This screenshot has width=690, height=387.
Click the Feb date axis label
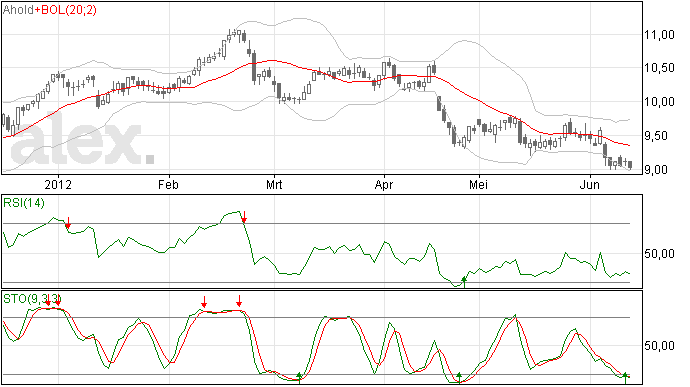coord(169,184)
